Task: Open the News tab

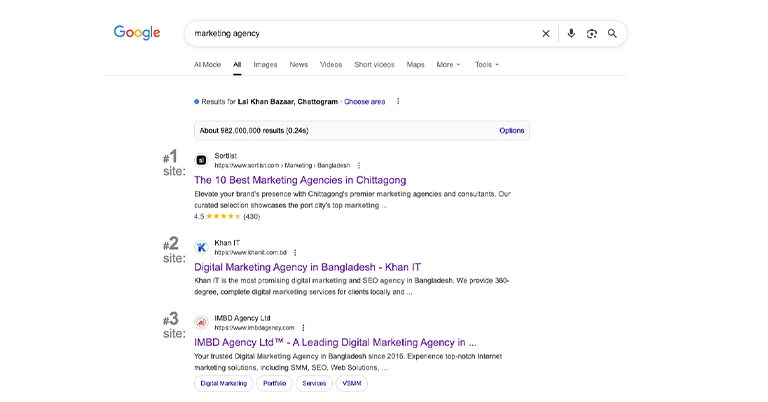Action: pyautogui.click(x=298, y=65)
